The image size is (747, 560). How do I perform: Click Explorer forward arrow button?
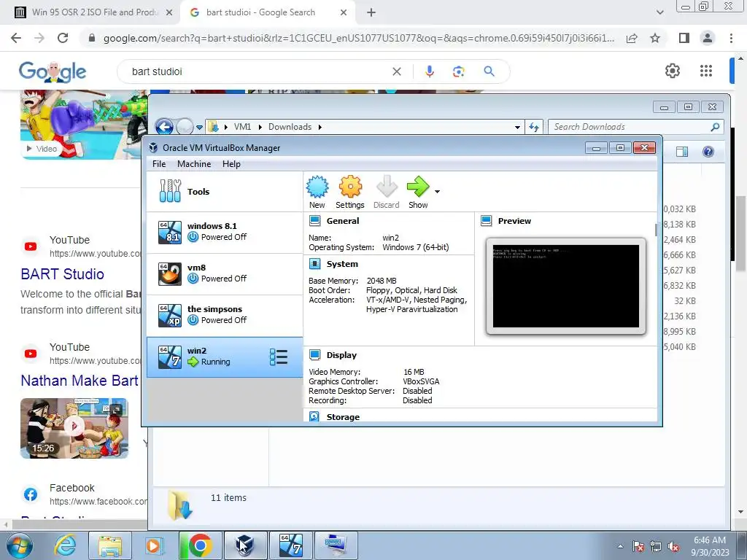tap(185, 127)
